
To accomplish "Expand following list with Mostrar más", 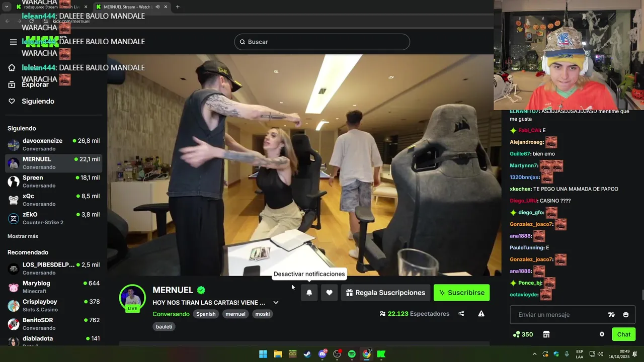I will pyautogui.click(x=23, y=236).
